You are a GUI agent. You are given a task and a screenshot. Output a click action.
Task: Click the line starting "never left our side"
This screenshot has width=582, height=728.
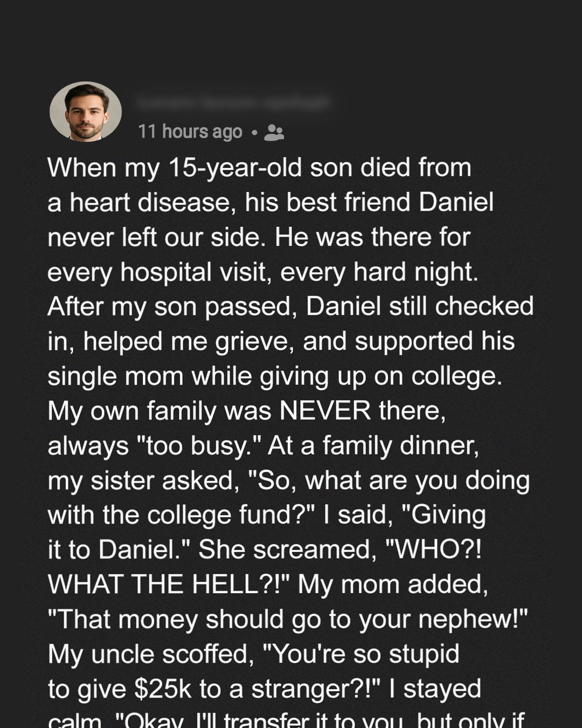[x=259, y=237]
